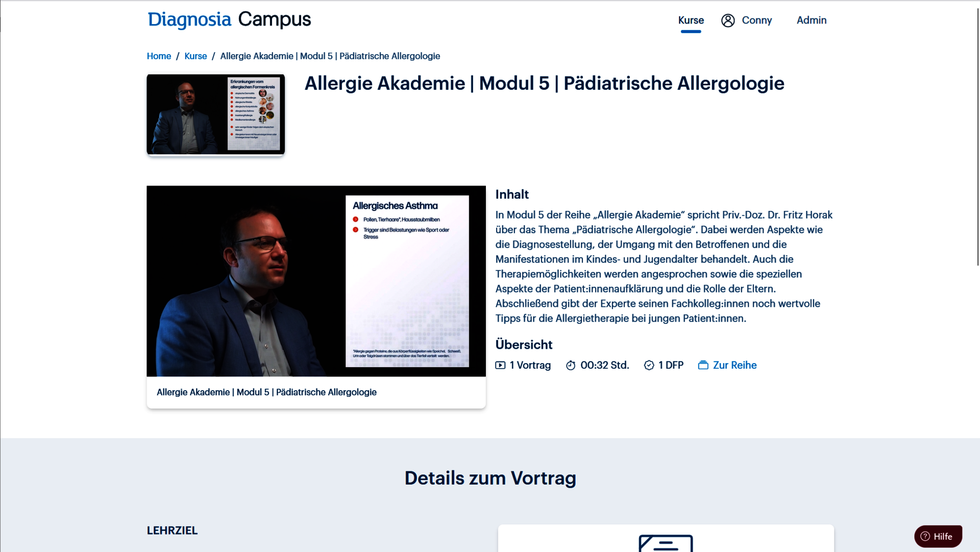Image resolution: width=980 pixels, height=552 pixels.
Task: Click the play icon next to 1 Vortrag
Action: (500, 365)
